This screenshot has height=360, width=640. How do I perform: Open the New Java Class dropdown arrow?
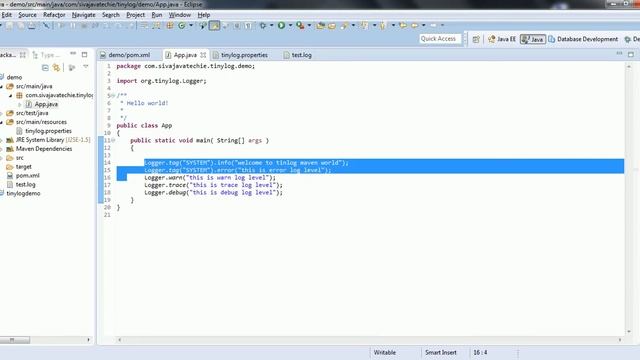click(x=191, y=25)
